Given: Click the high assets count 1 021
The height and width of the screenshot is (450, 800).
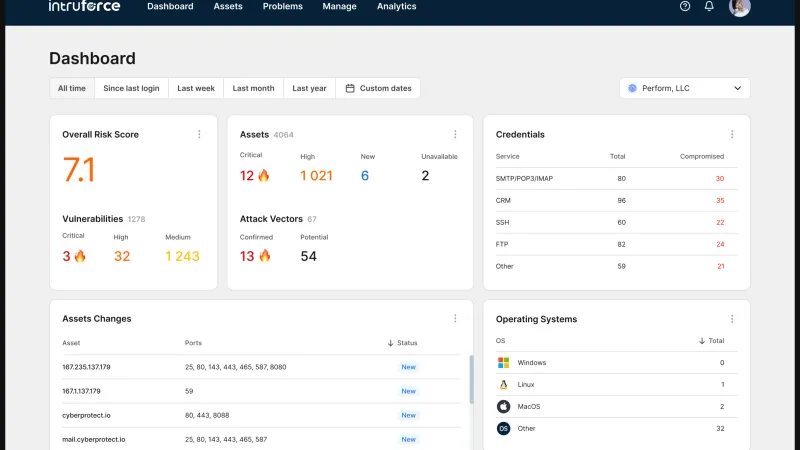Looking at the screenshot, I should coord(316,176).
